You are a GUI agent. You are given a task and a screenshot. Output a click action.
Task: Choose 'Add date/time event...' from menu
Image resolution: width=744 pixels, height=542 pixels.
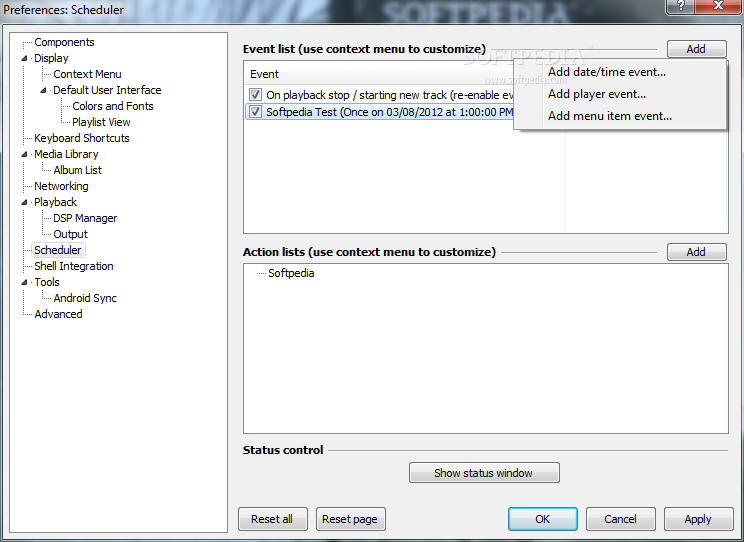(606, 72)
